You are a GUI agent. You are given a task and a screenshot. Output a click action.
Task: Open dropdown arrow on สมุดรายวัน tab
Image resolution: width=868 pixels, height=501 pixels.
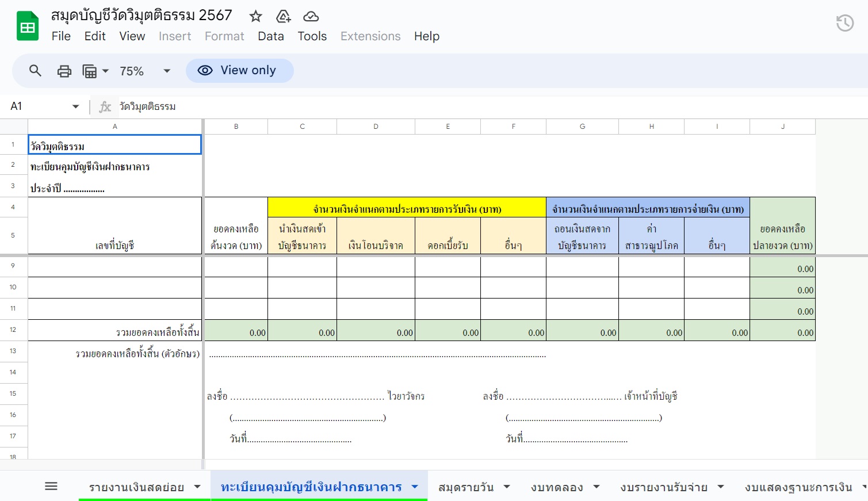pyautogui.click(x=507, y=487)
